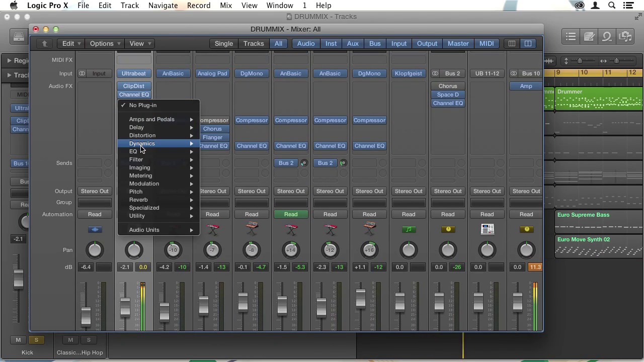Open the Navigate menu in the menu bar
Viewport: 644px width, 362px height.
(x=163, y=6)
